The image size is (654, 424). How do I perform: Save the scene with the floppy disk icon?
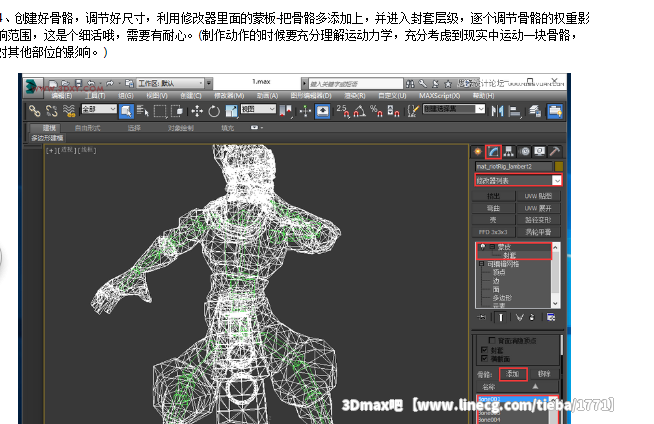78,83
